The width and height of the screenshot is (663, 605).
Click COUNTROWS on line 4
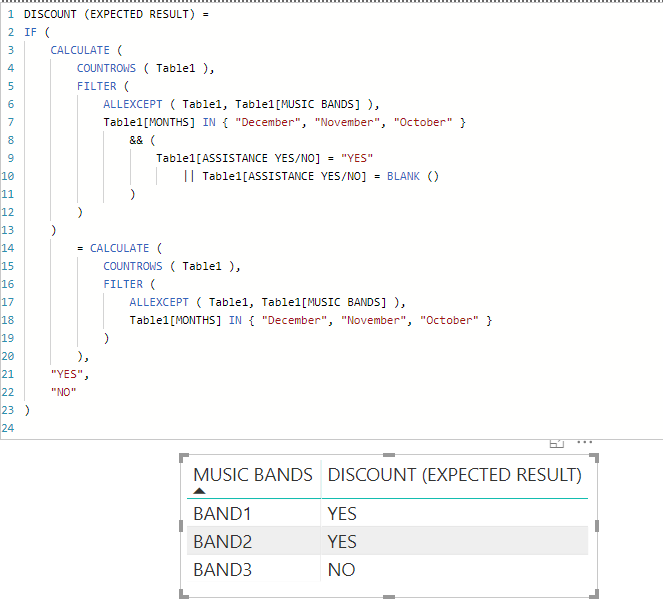[106, 68]
